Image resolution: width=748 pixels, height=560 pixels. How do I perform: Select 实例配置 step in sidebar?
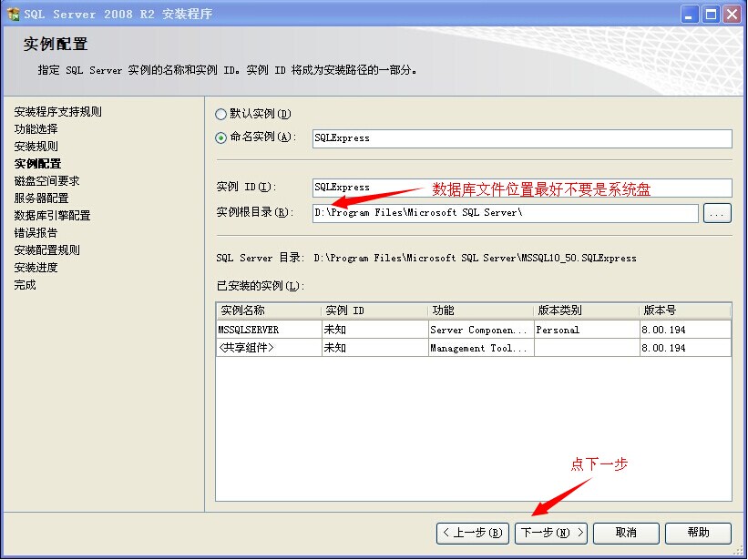click(x=37, y=164)
